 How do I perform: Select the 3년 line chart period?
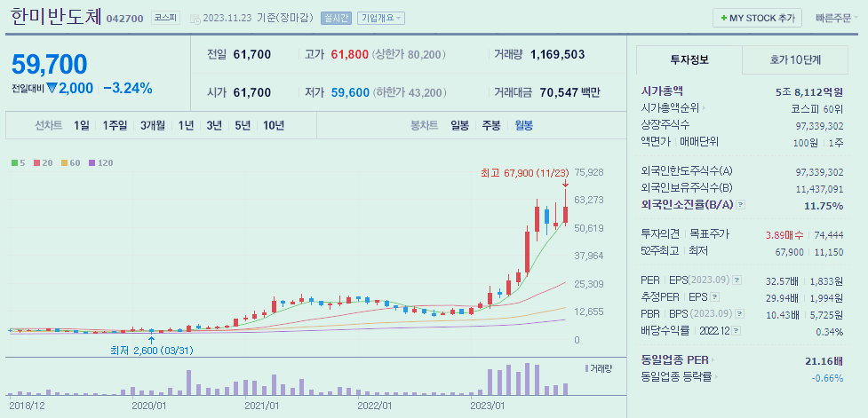(x=214, y=125)
